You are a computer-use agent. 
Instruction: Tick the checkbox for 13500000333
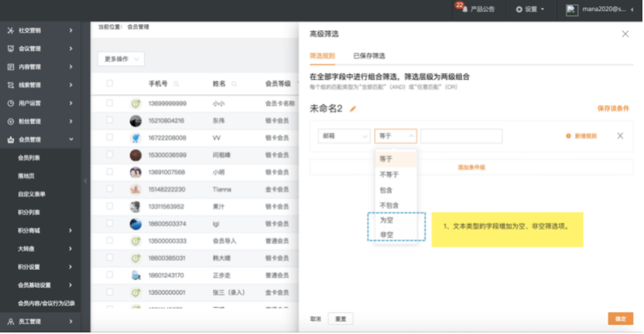click(109, 240)
